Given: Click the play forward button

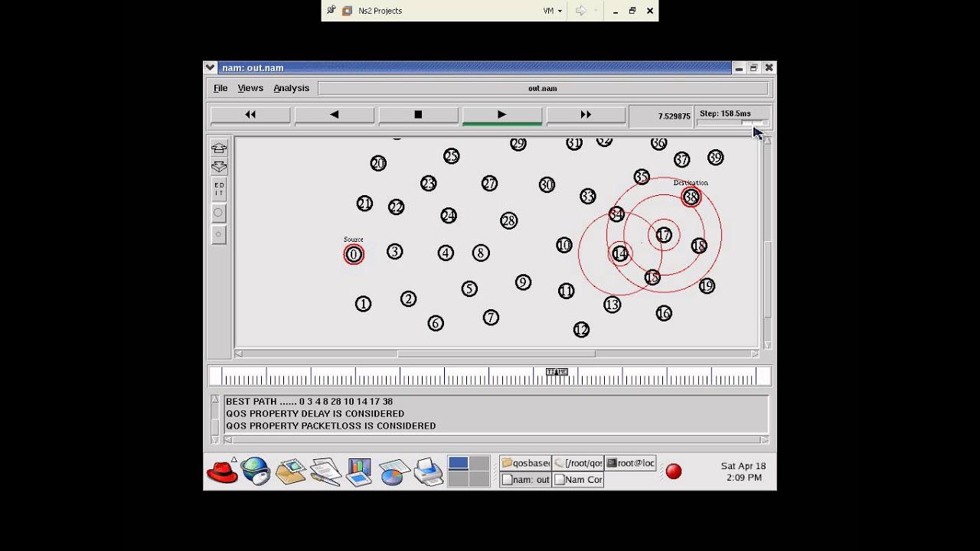Looking at the screenshot, I should pos(502,115).
